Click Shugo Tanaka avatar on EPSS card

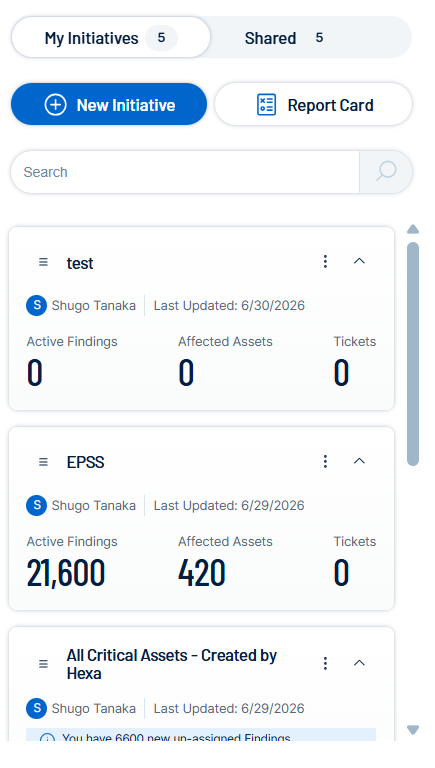(x=36, y=505)
